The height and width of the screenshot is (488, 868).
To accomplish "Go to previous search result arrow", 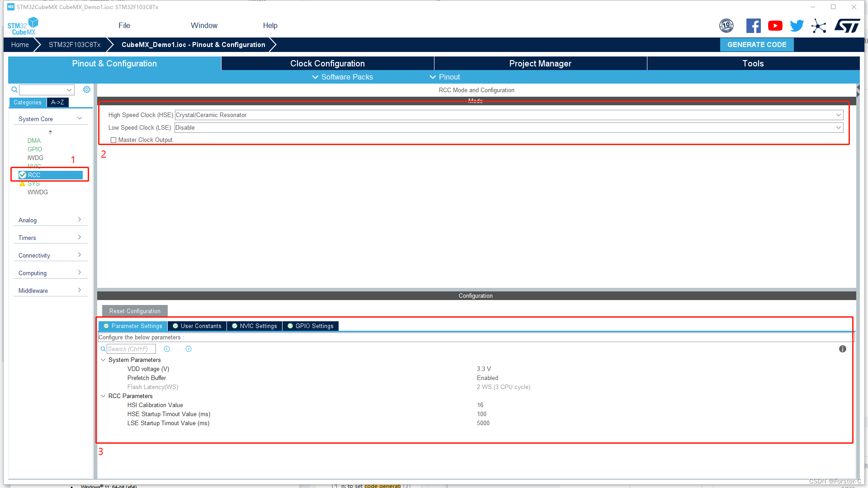I will pos(167,349).
